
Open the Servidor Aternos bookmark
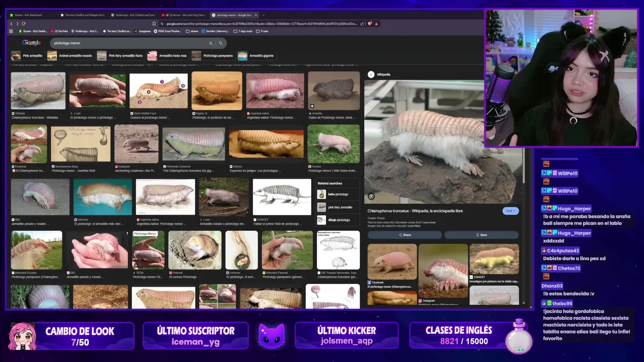(215, 31)
